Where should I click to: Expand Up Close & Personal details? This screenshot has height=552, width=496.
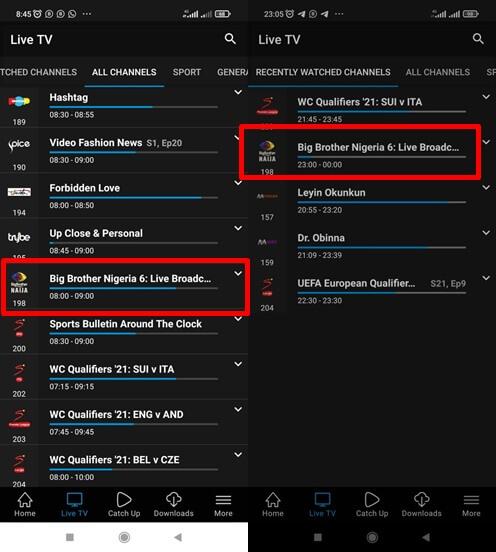[238, 228]
